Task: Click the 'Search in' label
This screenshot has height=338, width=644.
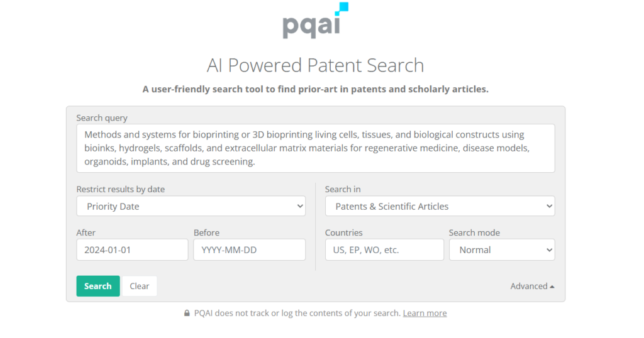Action: click(343, 189)
